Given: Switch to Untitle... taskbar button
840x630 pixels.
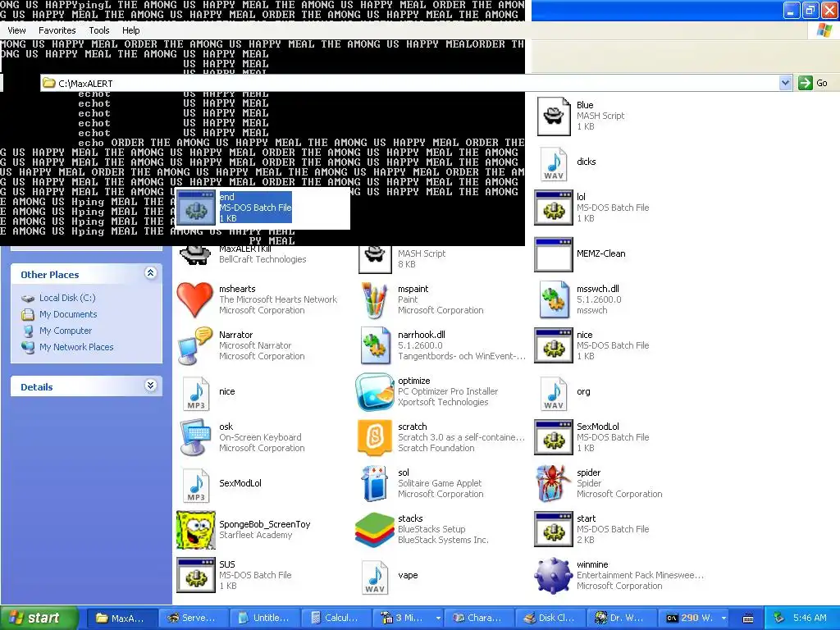Looking at the screenshot, I should point(264,618).
